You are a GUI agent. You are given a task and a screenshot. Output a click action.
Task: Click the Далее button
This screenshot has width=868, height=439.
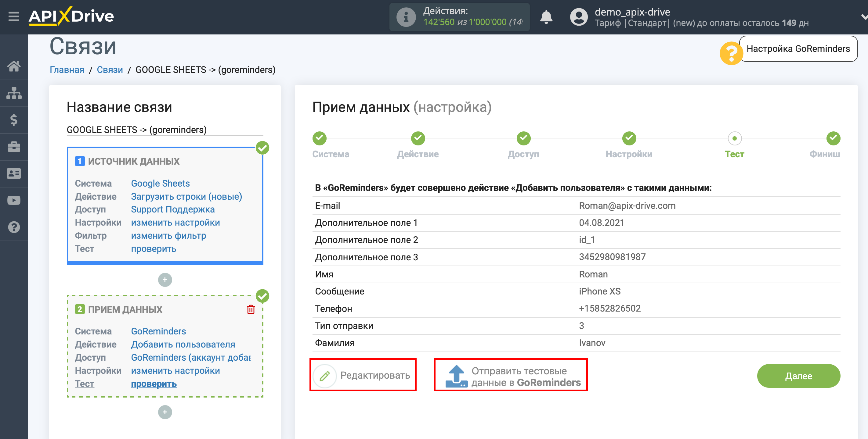[x=798, y=376]
